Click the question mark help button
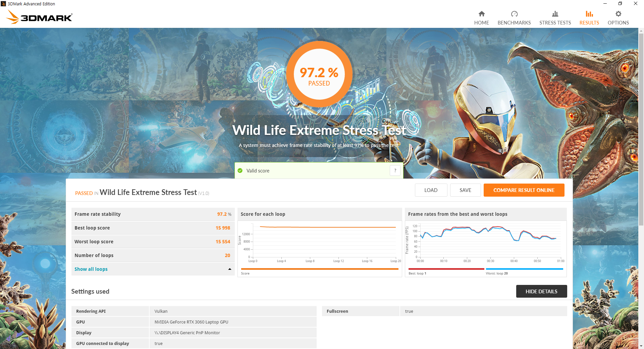Viewport: 644px width, 349px height. point(395,170)
